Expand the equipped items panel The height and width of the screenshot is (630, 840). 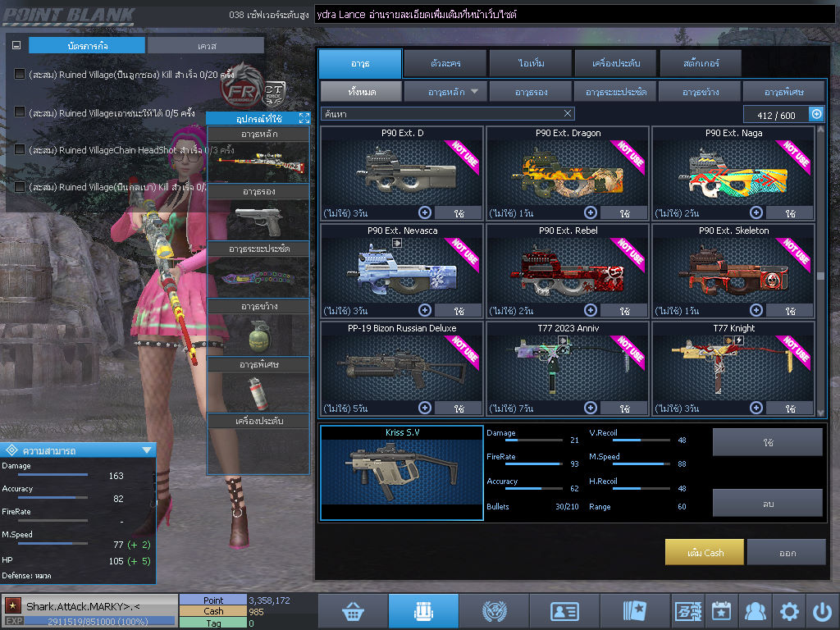coord(304,118)
